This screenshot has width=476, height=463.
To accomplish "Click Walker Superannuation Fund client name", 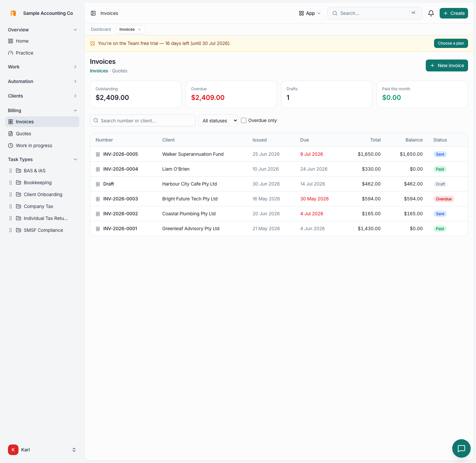I will pos(193,154).
